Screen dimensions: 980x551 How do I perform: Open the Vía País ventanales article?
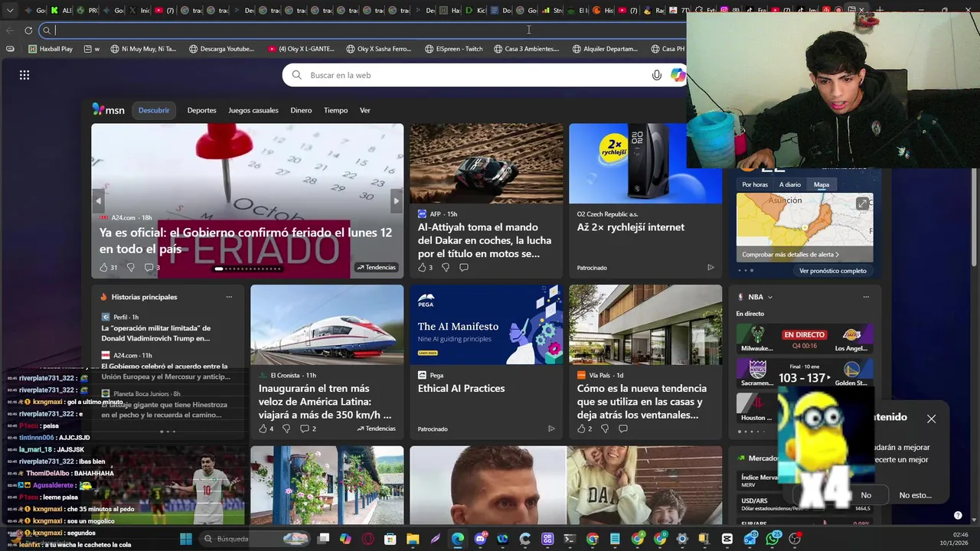(642, 402)
